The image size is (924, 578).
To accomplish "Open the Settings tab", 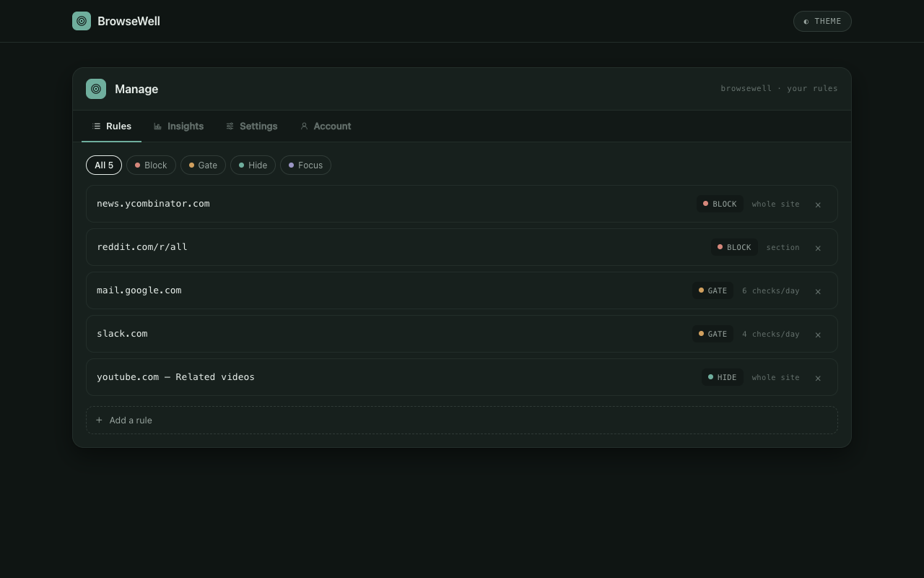I will [251, 126].
